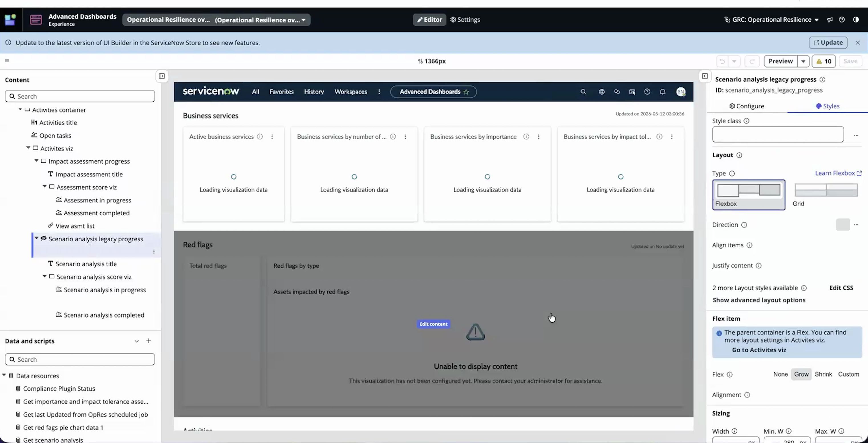868x443 pixels.
Task: Open the hamburger menu under banner
Action: [7, 61]
